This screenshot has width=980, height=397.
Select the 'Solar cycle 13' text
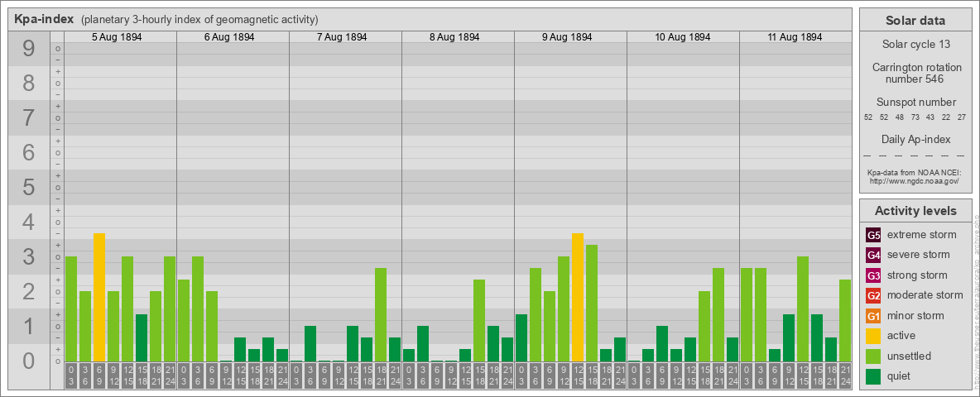[x=915, y=45]
